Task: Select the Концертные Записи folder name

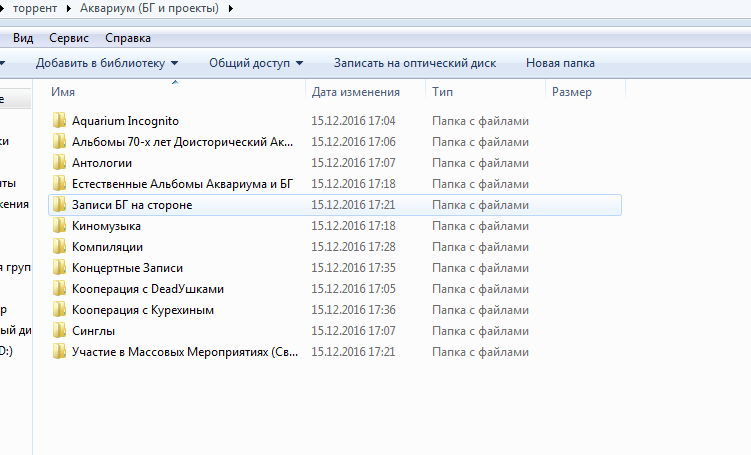Action: pyautogui.click(x=127, y=268)
